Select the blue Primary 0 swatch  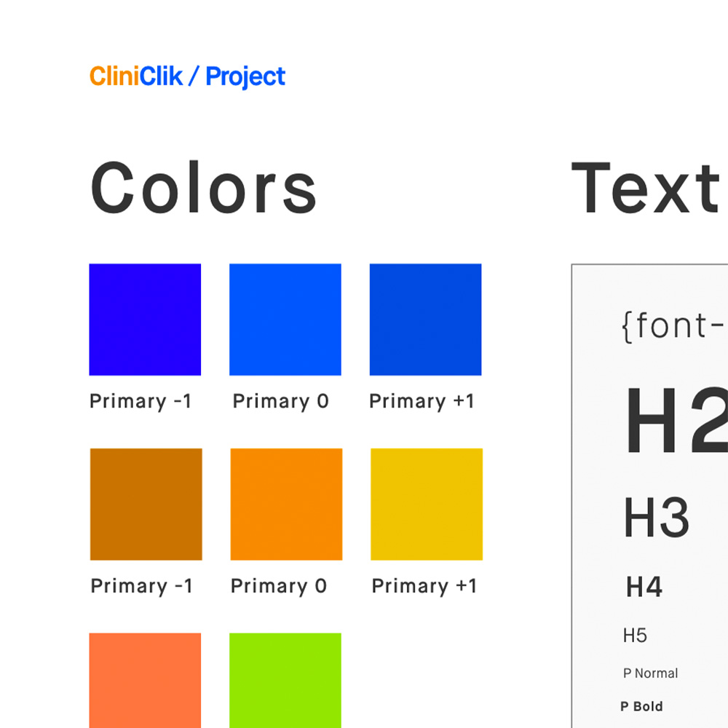click(x=285, y=320)
